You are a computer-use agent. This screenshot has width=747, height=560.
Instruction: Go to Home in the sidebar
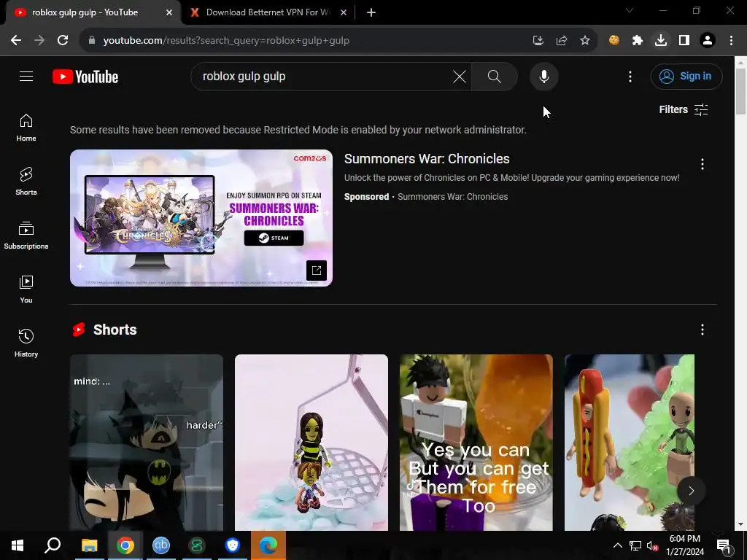[x=26, y=128]
